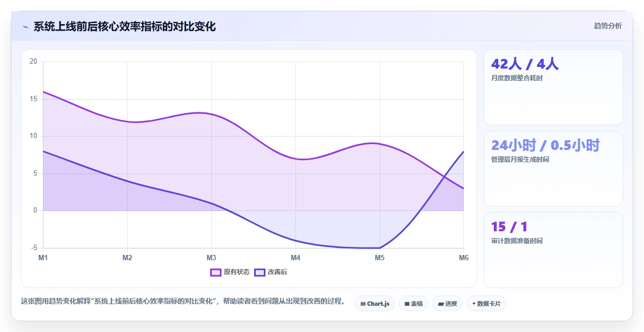This screenshot has width=644, height=332.
Task: Click the y-axis value 10
Action: point(33,136)
